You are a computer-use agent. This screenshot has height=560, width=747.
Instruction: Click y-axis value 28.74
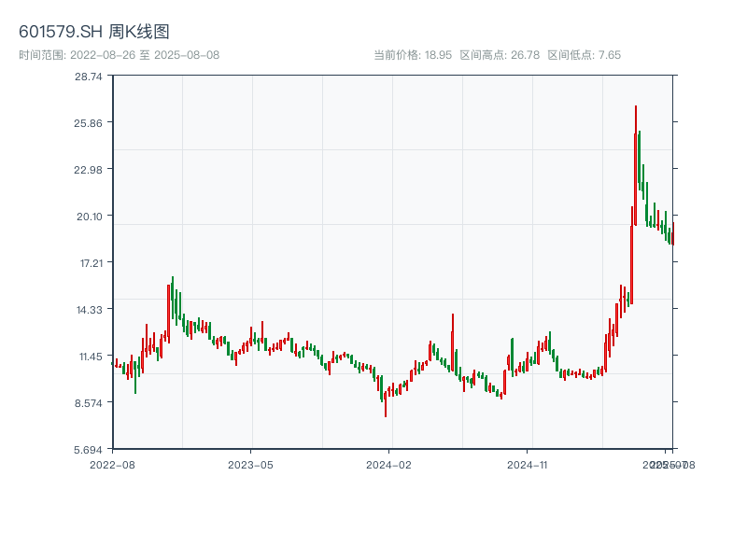tap(88, 77)
